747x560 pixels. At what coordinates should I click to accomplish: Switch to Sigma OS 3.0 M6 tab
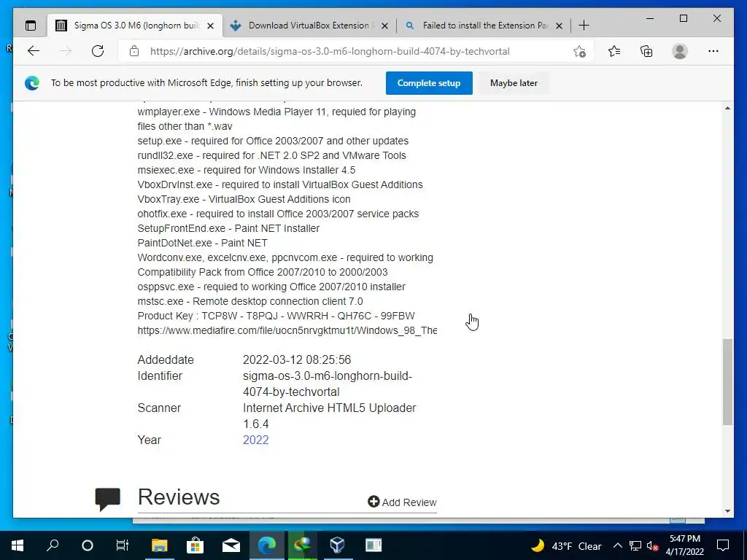(x=135, y=26)
